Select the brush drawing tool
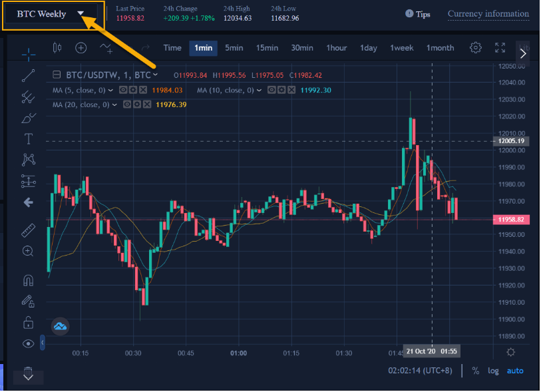 pyautogui.click(x=29, y=118)
